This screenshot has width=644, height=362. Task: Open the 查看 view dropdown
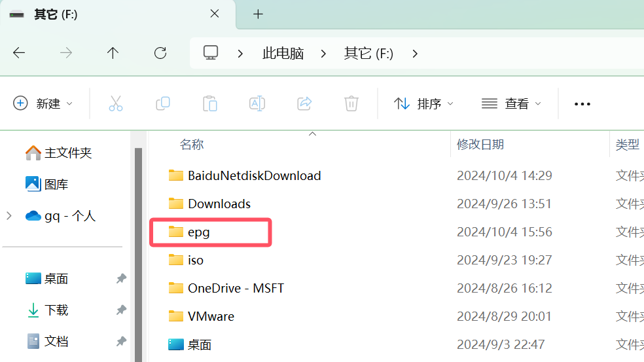511,103
